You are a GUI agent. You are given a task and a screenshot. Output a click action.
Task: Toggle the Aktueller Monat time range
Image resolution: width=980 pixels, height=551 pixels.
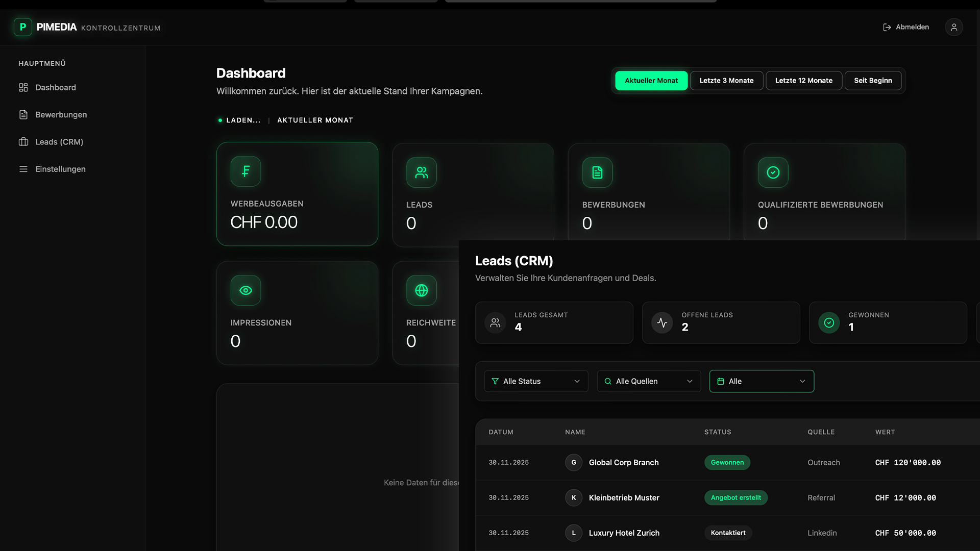point(651,81)
